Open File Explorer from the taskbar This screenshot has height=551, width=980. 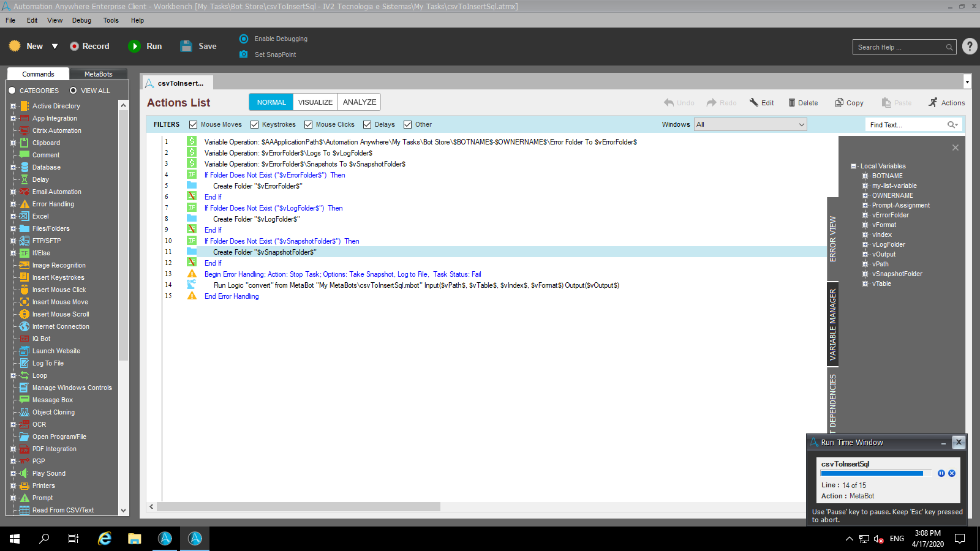pyautogui.click(x=135, y=539)
